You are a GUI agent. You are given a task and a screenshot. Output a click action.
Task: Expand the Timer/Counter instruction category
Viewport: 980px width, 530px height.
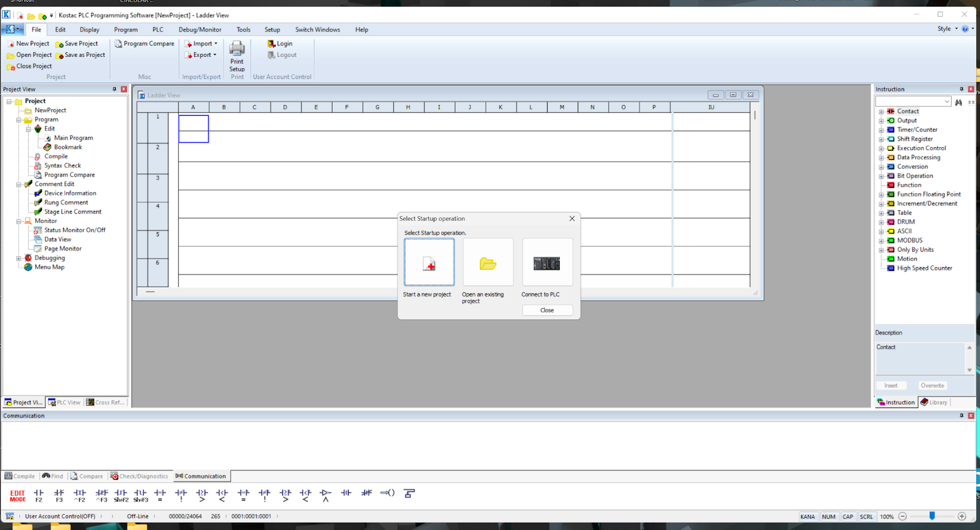point(881,130)
